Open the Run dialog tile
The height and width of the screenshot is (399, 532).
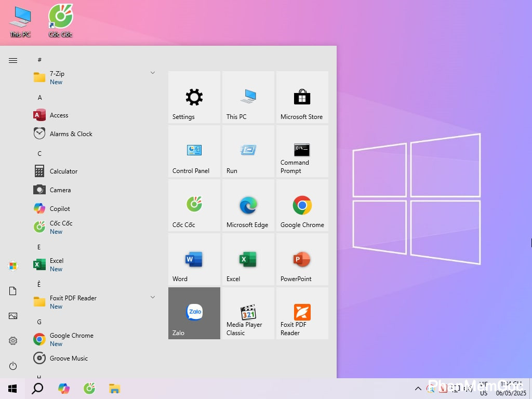[248, 151]
